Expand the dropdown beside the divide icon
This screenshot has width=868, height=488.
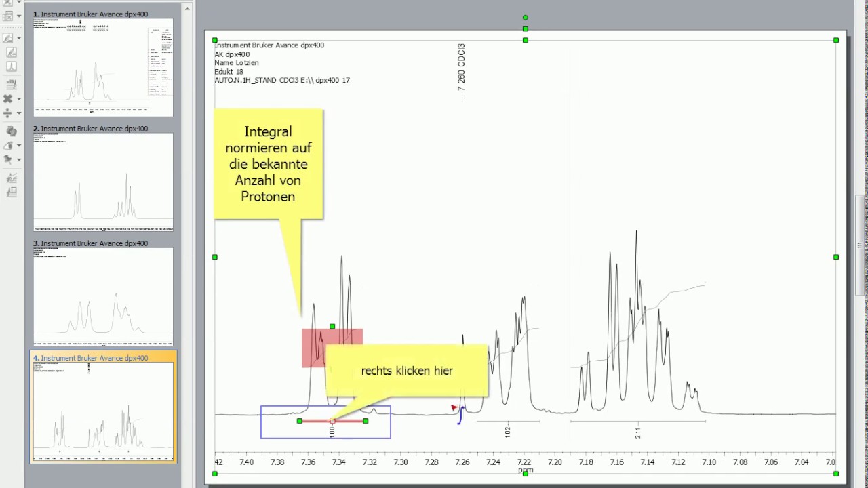point(19,113)
